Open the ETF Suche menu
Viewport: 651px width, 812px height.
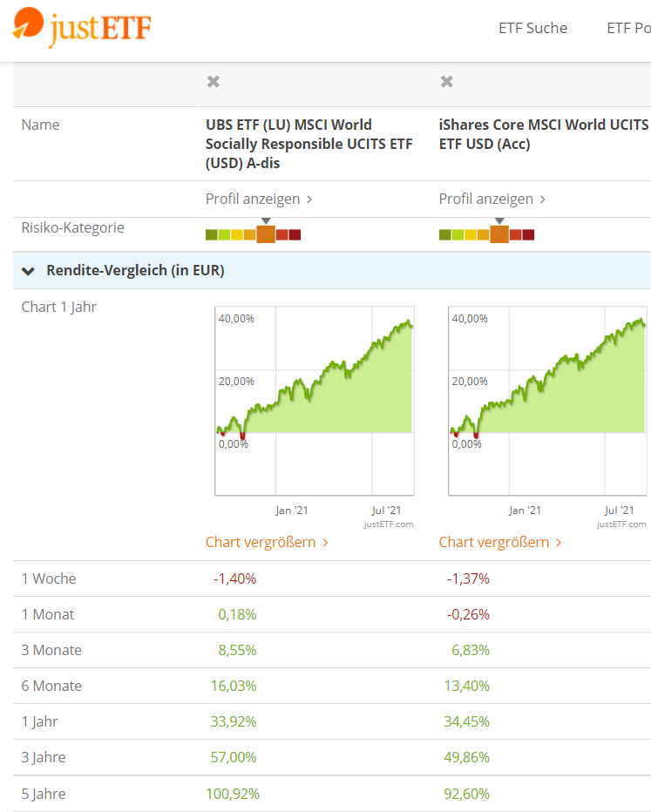point(532,28)
